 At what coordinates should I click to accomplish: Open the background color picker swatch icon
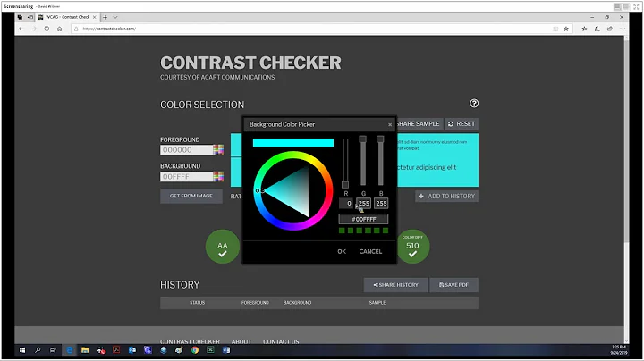(218, 176)
